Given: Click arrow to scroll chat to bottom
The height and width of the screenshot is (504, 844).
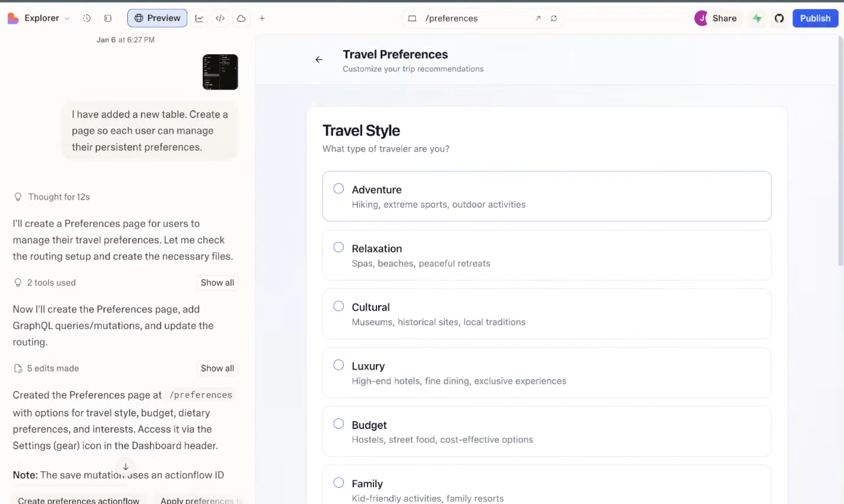Looking at the screenshot, I should tap(125, 467).
